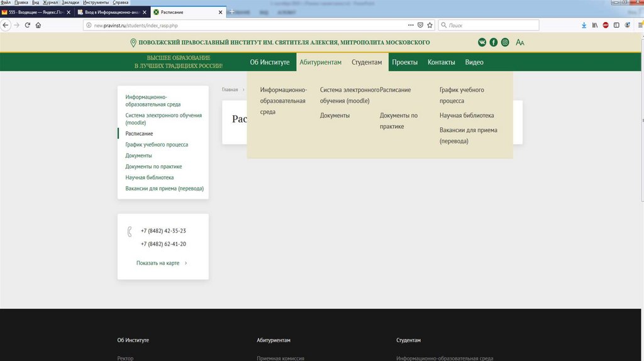644x361 pixels.
Task: Click the VK social network icon
Action: pyautogui.click(x=482, y=42)
